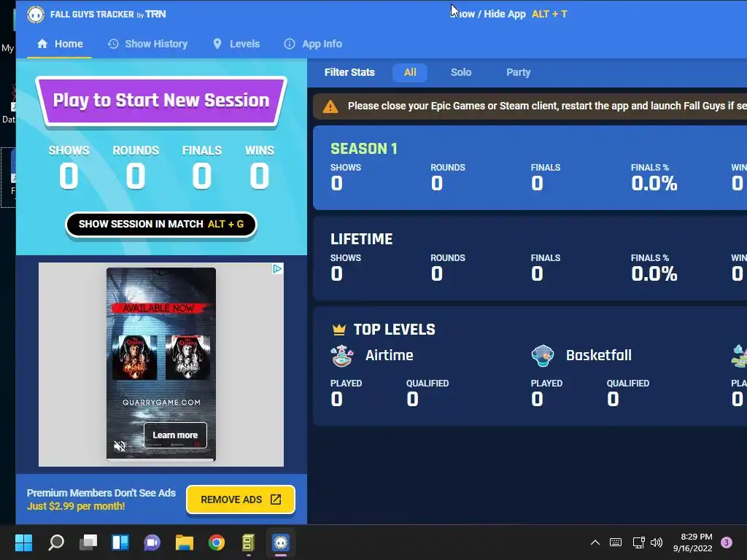Open the notification badge showing 3
This screenshot has width=747, height=560.
(x=727, y=542)
